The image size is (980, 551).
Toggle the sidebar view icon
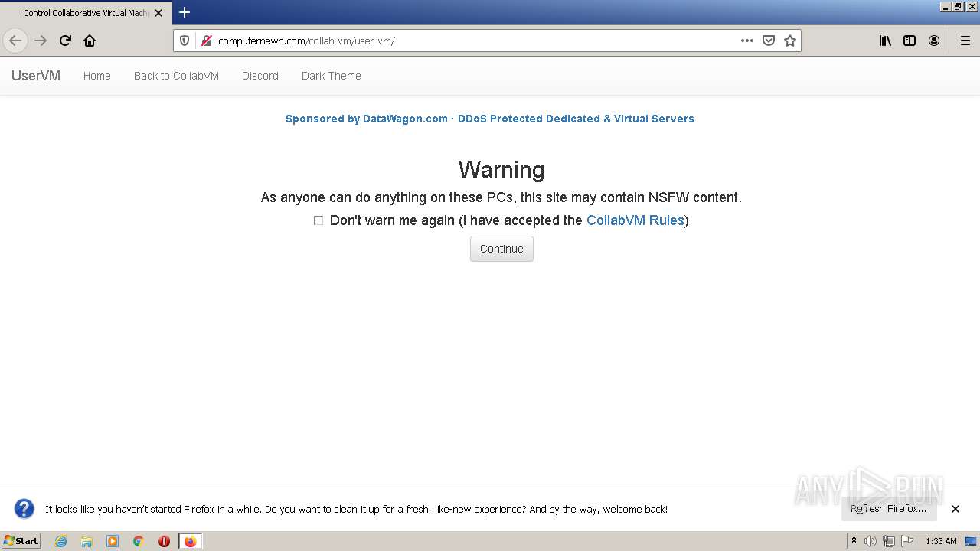910,41
